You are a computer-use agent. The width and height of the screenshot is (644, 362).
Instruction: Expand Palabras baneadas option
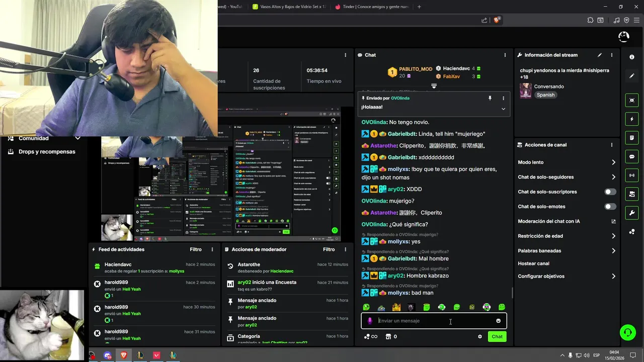point(613,251)
